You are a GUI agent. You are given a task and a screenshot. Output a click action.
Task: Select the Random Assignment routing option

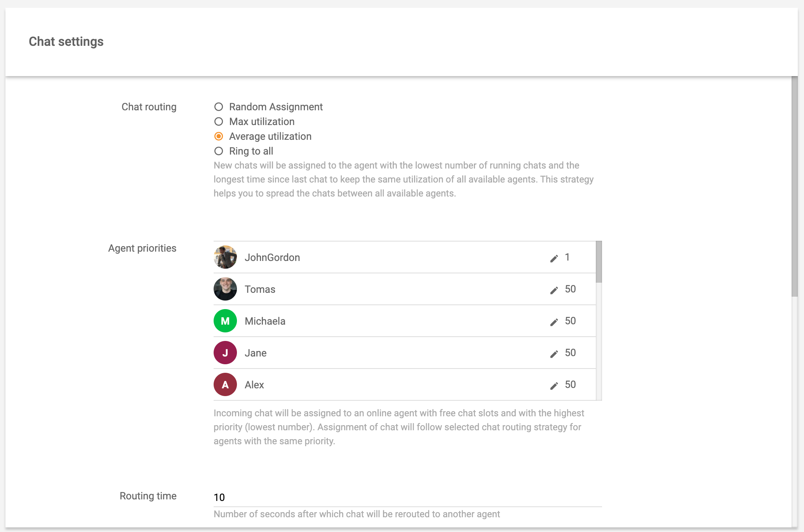pyautogui.click(x=219, y=106)
